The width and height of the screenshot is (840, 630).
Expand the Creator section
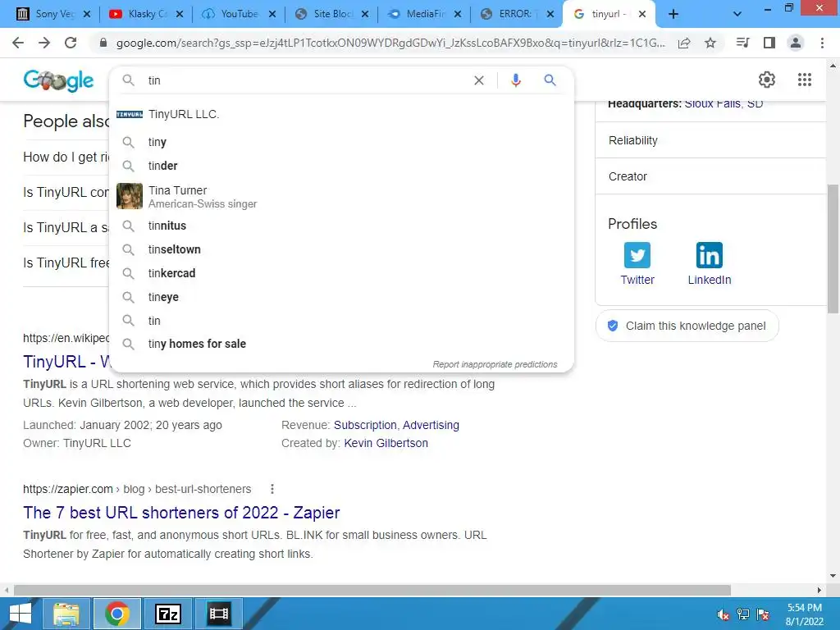[x=710, y=176]
